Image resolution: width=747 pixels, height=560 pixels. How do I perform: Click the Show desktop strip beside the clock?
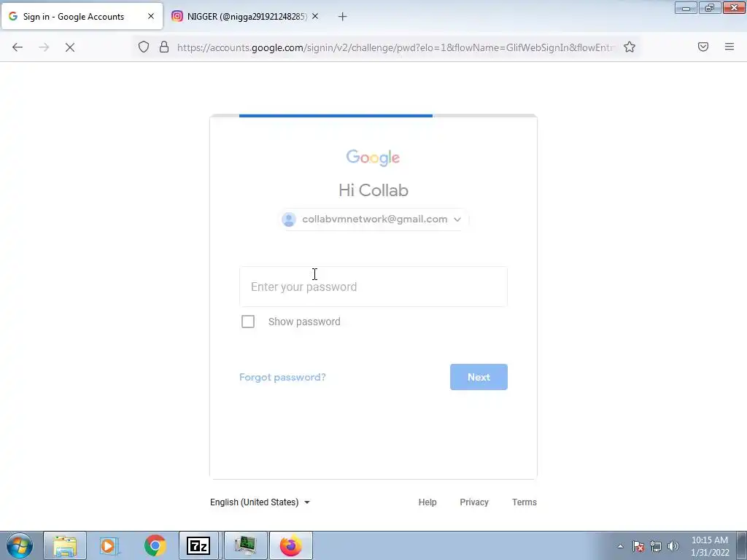[741, 545]
